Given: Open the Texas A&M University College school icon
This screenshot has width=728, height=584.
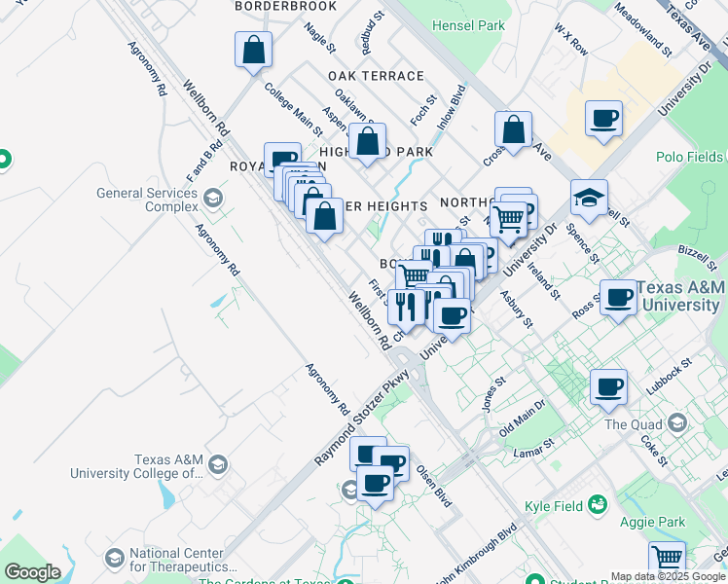Looking at the screenshot, I should pyautogui.click(x=218, y=465).
